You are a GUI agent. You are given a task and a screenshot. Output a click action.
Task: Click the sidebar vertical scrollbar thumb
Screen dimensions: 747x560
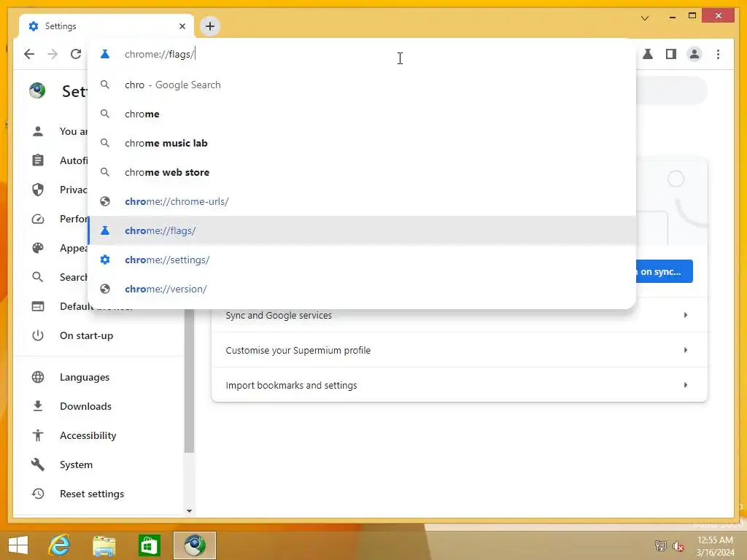189,381
